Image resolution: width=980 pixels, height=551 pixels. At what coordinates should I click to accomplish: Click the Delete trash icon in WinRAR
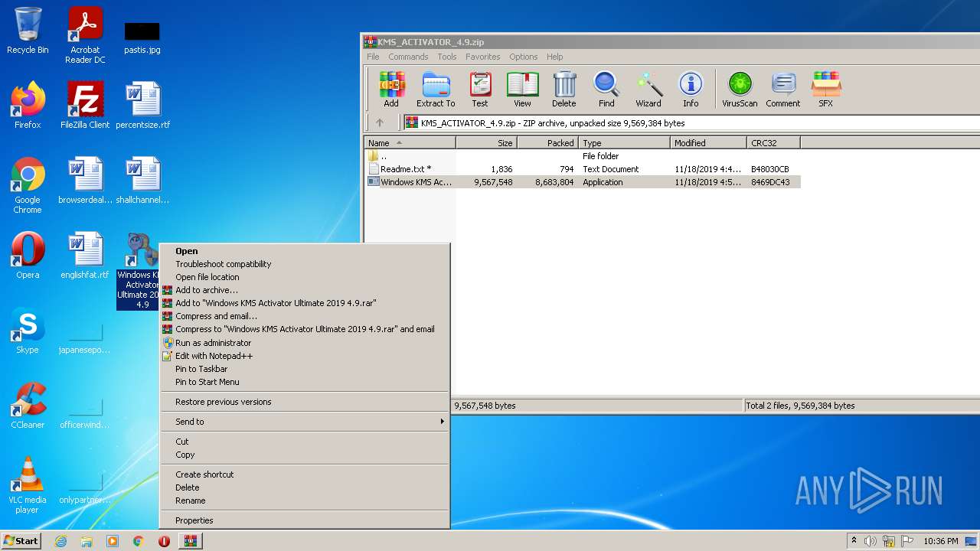point(564,90)
